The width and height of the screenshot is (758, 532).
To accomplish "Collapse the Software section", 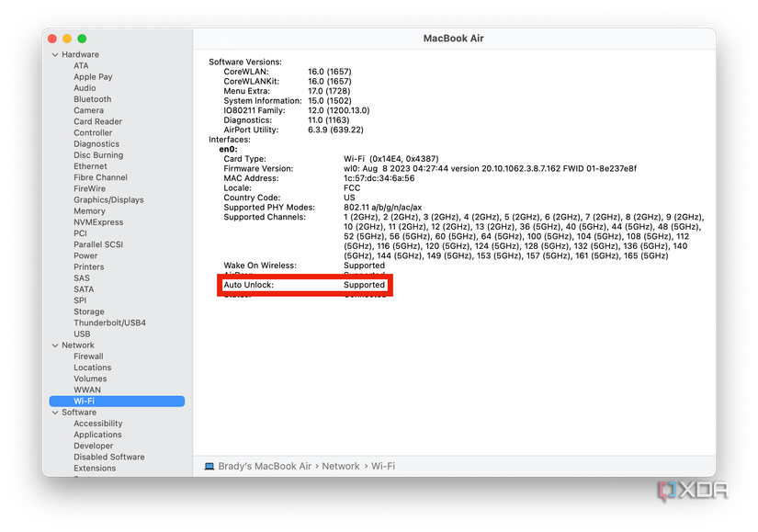I will pyautogui.click(x=56, y=412).
